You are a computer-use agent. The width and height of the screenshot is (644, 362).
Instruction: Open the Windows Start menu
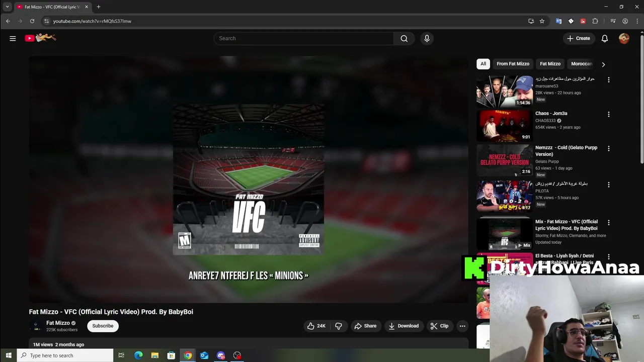[8, 355]
